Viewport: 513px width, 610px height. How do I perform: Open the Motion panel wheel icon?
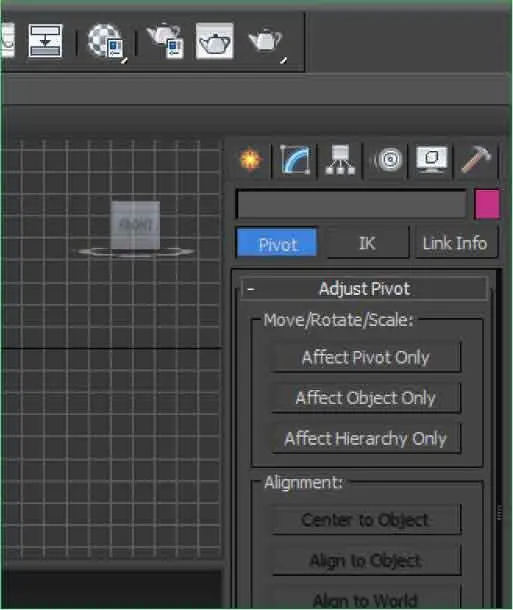pyautogui.click(x=386, y=160)
